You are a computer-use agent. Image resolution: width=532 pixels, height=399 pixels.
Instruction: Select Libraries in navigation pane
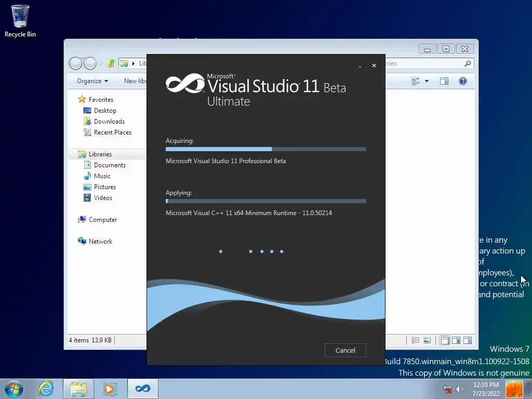coord(100,154)
